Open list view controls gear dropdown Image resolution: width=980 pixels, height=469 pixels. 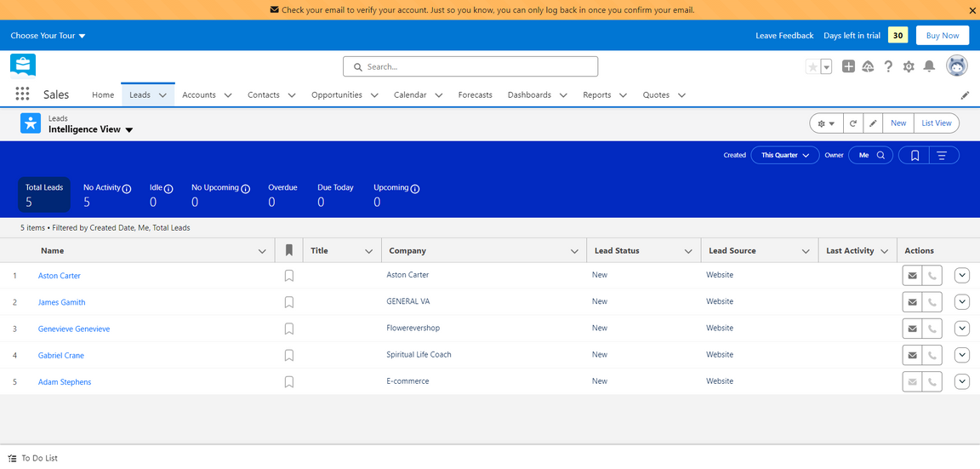click(x=826, y=123)
